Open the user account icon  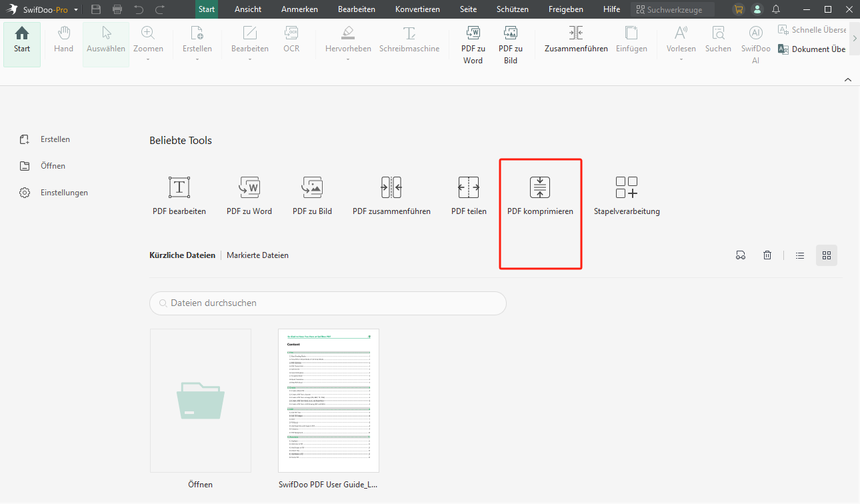click(x=757, y=9)
